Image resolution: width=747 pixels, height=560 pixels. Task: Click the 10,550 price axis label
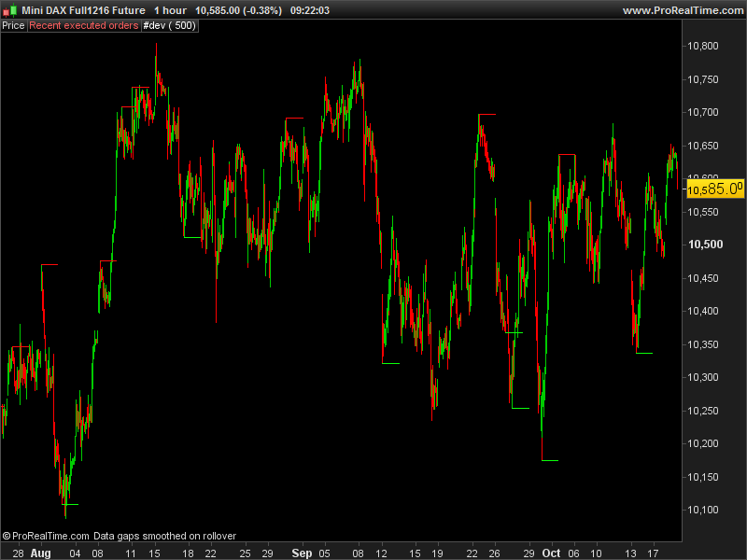click(x=703, y=212)
